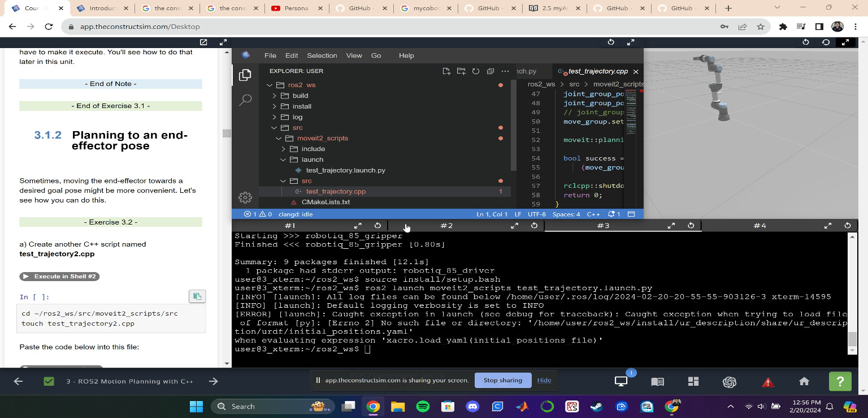Go to the previous course unit arrow
Image resolution: width=868 pixels, height=418 pixels.
(x=18, y=381)
